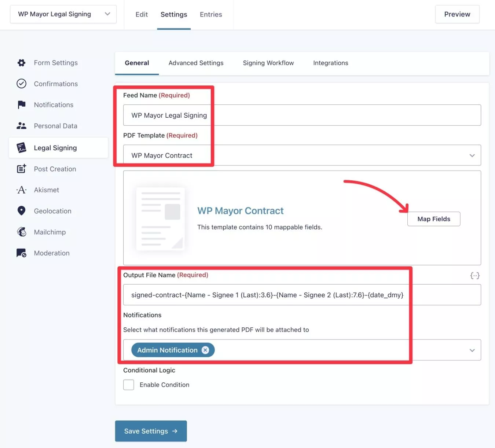Click the Enable Condition label
495x448 pixels.
pyautogui.click(x=164, y=385)
